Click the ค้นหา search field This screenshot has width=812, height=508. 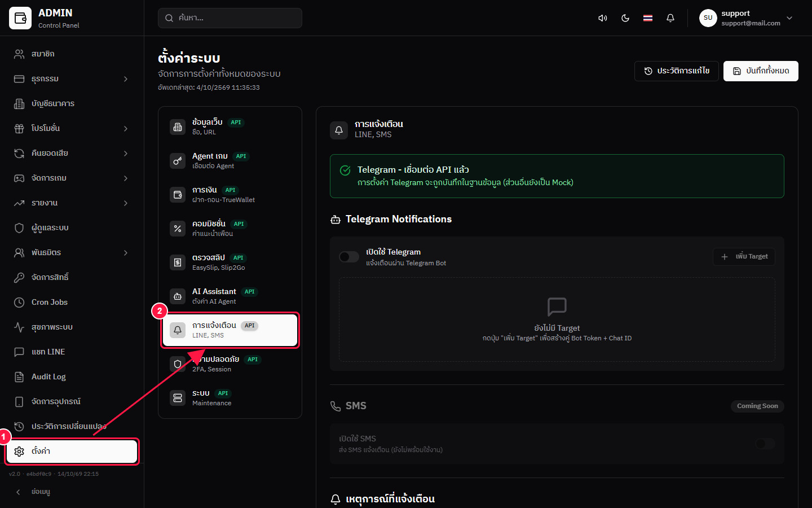coord(230,18)
